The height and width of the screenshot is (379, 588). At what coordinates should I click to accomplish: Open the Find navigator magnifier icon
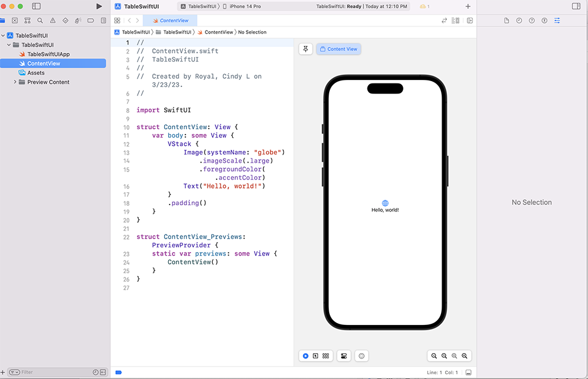tap(40, 21)
